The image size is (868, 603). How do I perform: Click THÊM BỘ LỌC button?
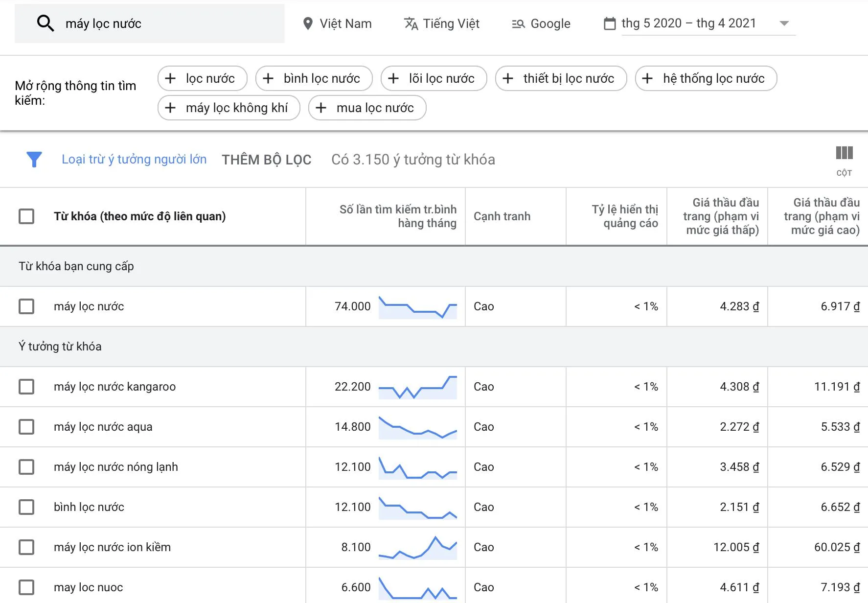[x=266, y=160]
